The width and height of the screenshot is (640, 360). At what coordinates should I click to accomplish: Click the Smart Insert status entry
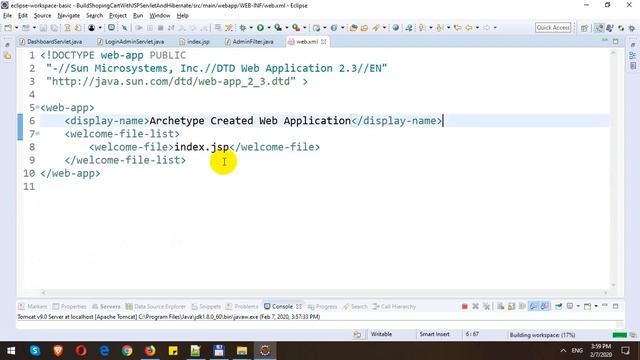point(435,334)
